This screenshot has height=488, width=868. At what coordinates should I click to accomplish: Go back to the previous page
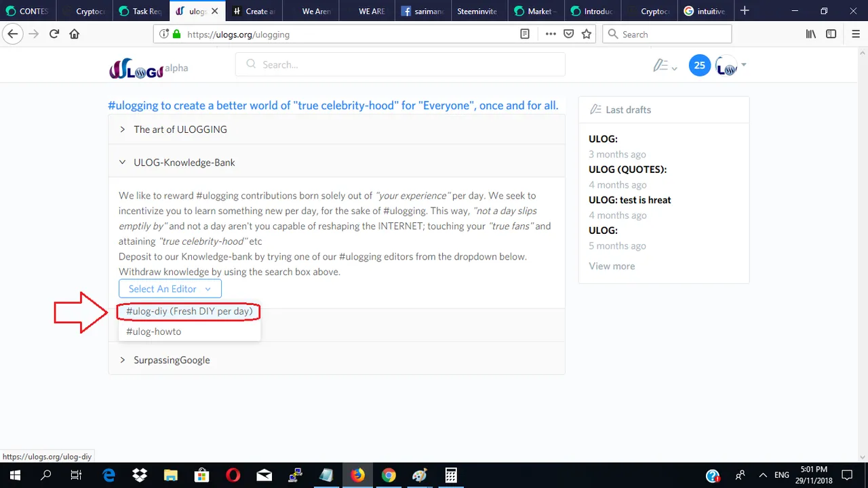click(x=12, y=34)
